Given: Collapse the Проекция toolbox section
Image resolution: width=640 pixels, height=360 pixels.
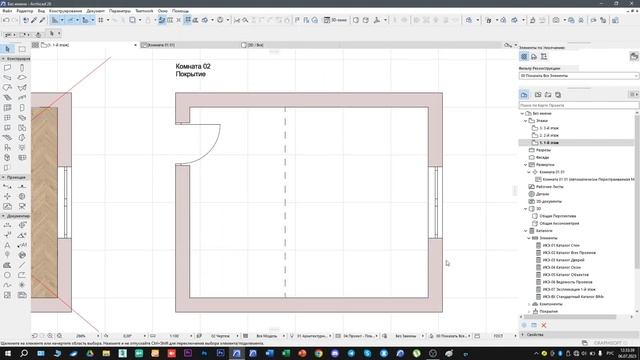Looking at the screenshot, I should [3, 178].
